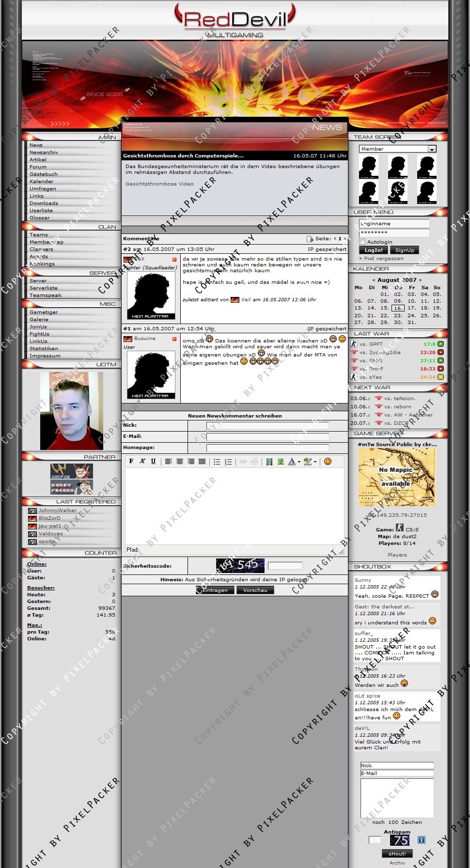Open the Member dropdown in Team Screen
The width and height of the screenshot is (470, 868).
[x=431, y=149]
